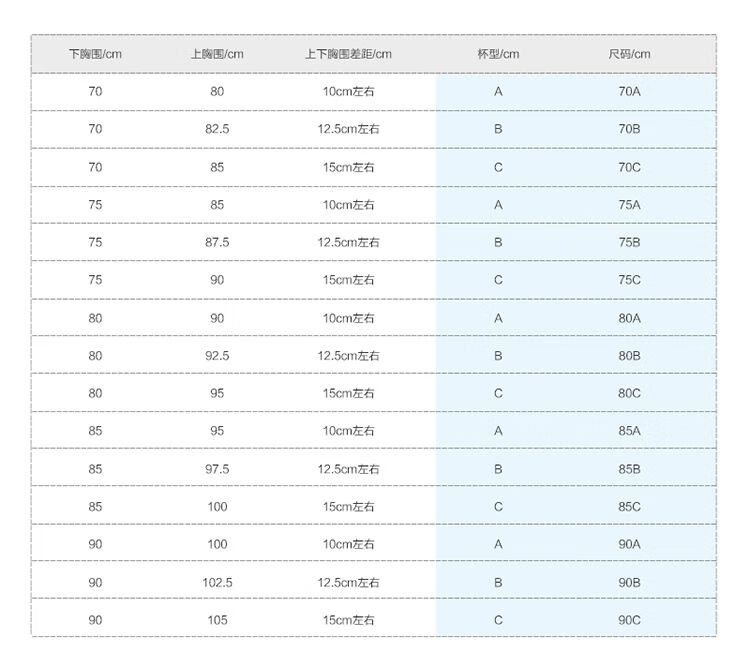Click the 75C size cell

click(x=629, y=280)
